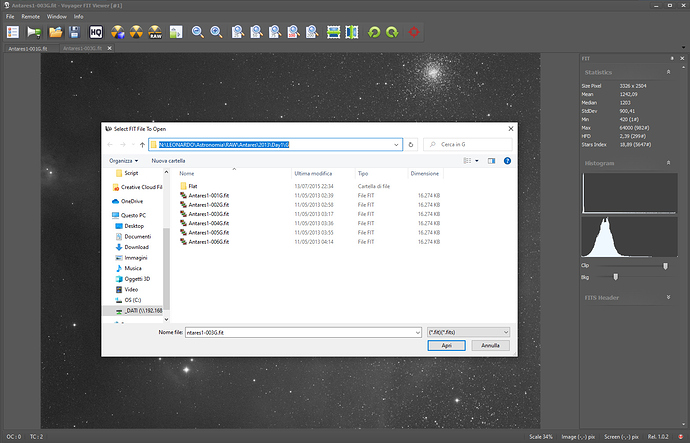This screenshot has width=690, height=443.
Task: Go back in the file dialog
Action: (110, 144)
